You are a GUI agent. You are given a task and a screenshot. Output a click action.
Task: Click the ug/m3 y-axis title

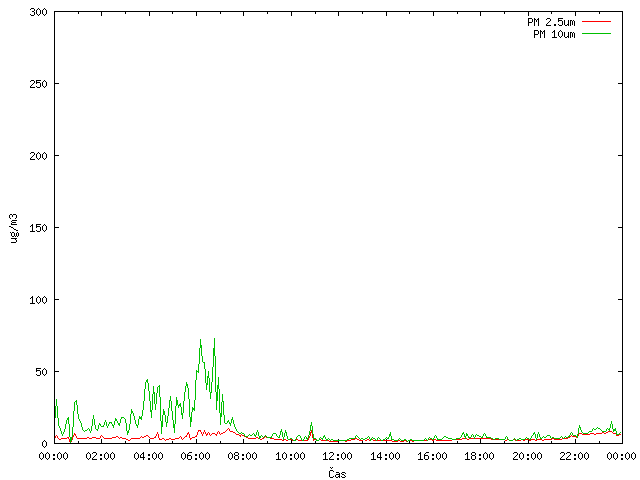[x=13, y=228]
